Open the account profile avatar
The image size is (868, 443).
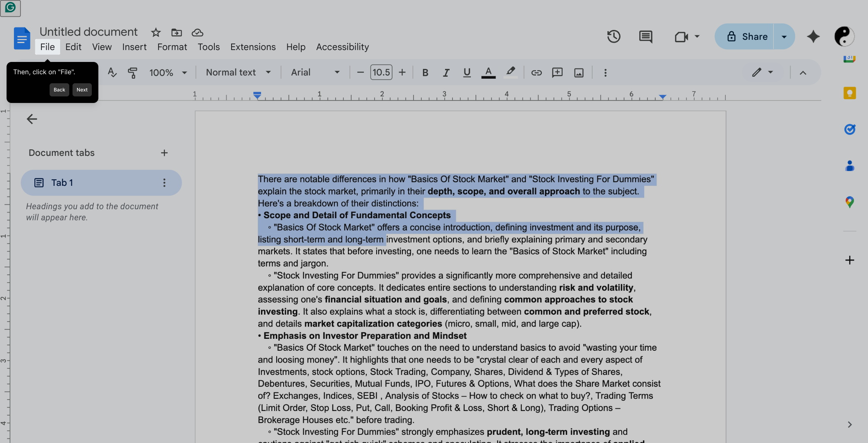tap(844, 37)
